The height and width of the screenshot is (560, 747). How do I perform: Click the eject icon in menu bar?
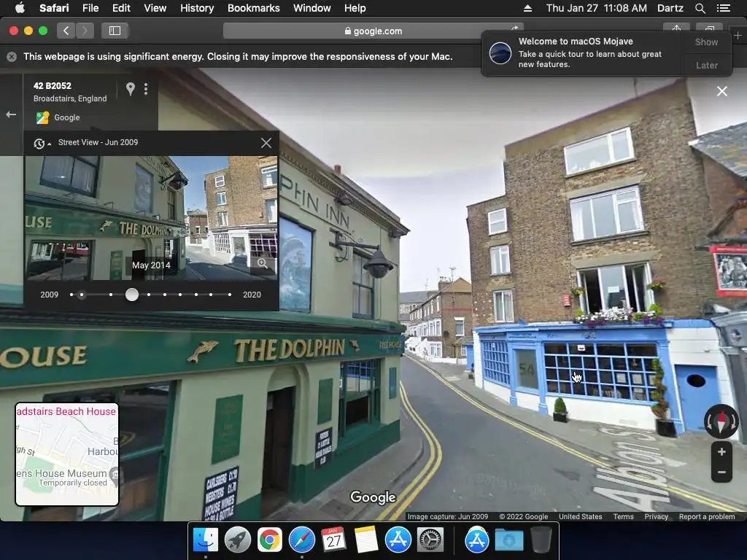coord(527,8)
